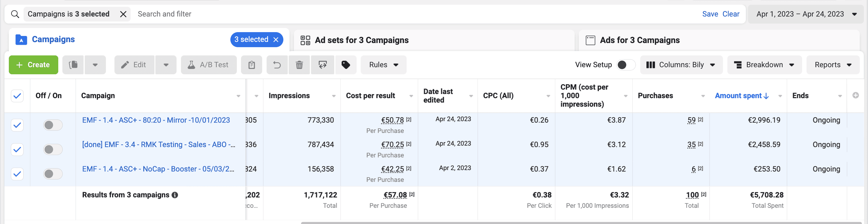This screenshot has height=224, width=868.
Task: Click the €70.25 cost per result value
Action: (x=392, y=144)
